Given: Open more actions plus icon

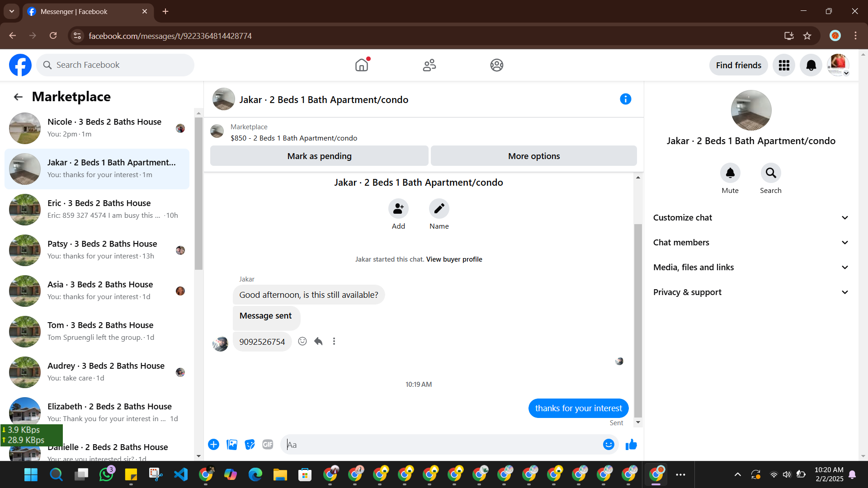Looking at the screenshot, I should click(x=213, y=445).
